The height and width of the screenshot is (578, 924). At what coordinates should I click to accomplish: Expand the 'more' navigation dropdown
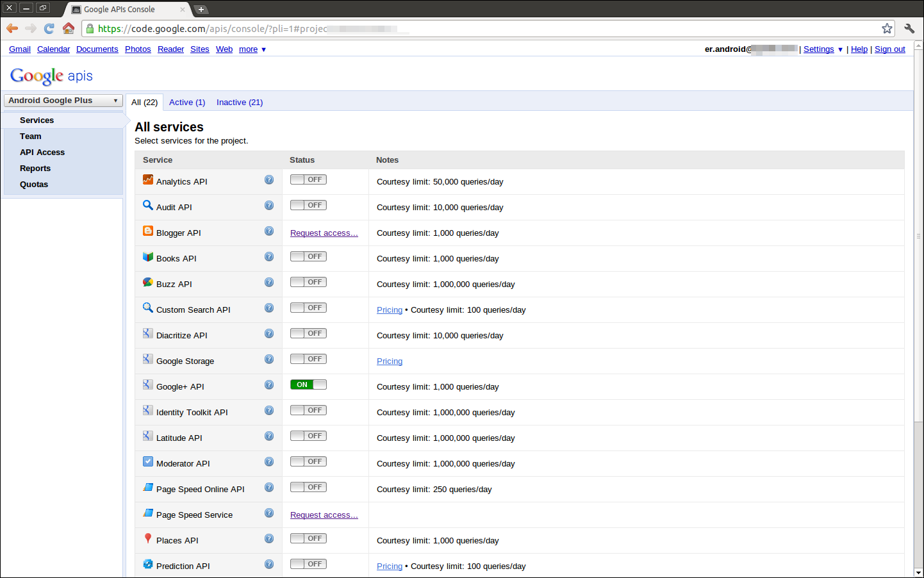252,49
